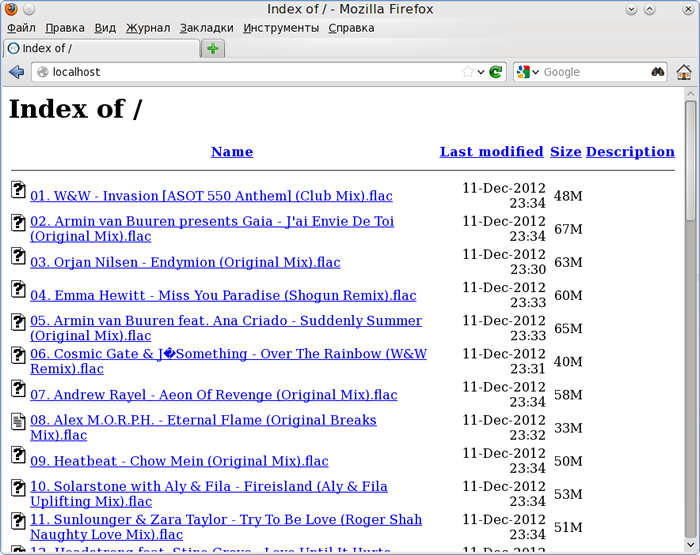Open 09. Heatbeat - Chow Mein link
700x555 pixels.
coord(179,461)
